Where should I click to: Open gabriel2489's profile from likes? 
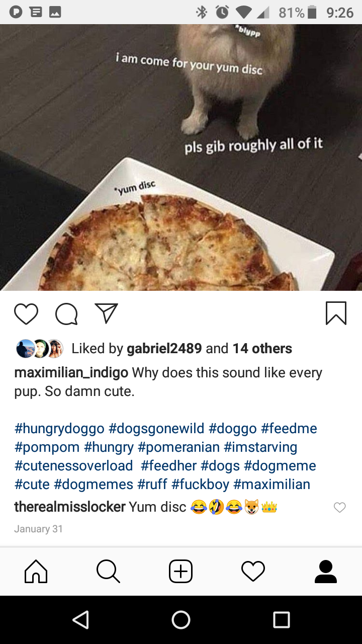164,348
